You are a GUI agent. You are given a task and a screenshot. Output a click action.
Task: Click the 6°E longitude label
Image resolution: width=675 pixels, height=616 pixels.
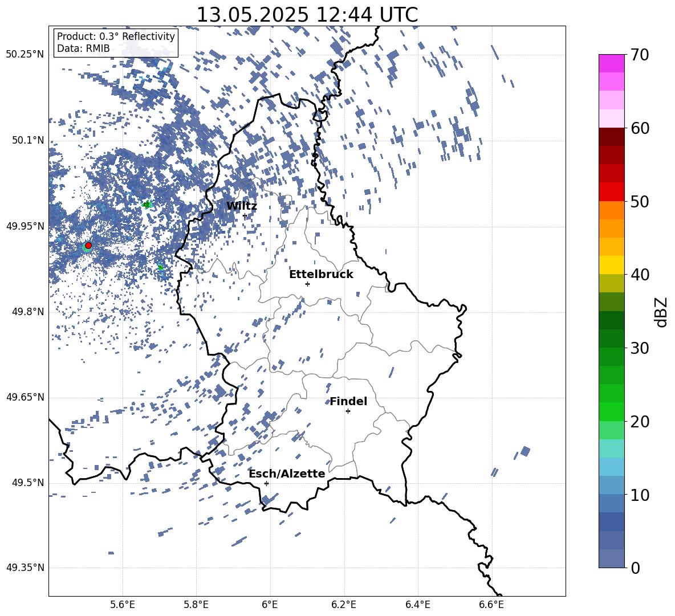(270, 605)
